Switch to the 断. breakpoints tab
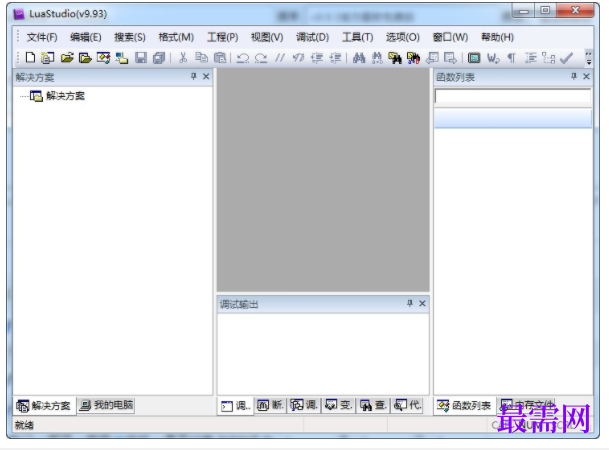The height and width of the screenshot is (450, 609). 270,405
